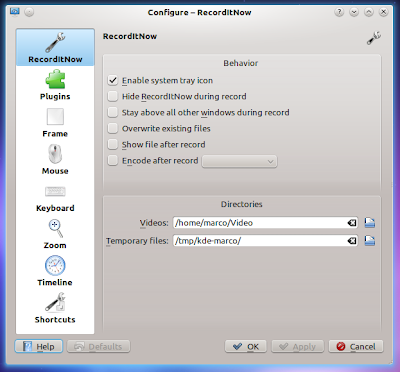Open the RecordItNow settings page
The width and height of the screenshot is (400, 372).
[55, 47]
